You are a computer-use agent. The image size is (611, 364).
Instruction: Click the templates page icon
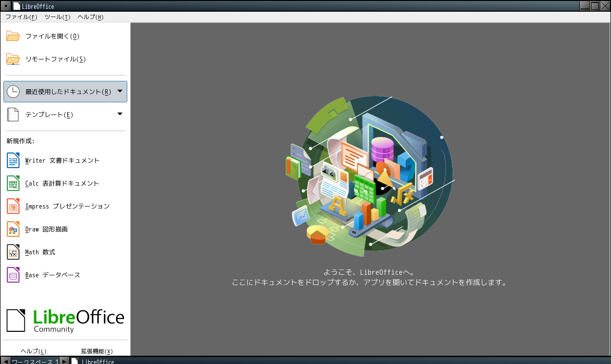click(13, 115)
